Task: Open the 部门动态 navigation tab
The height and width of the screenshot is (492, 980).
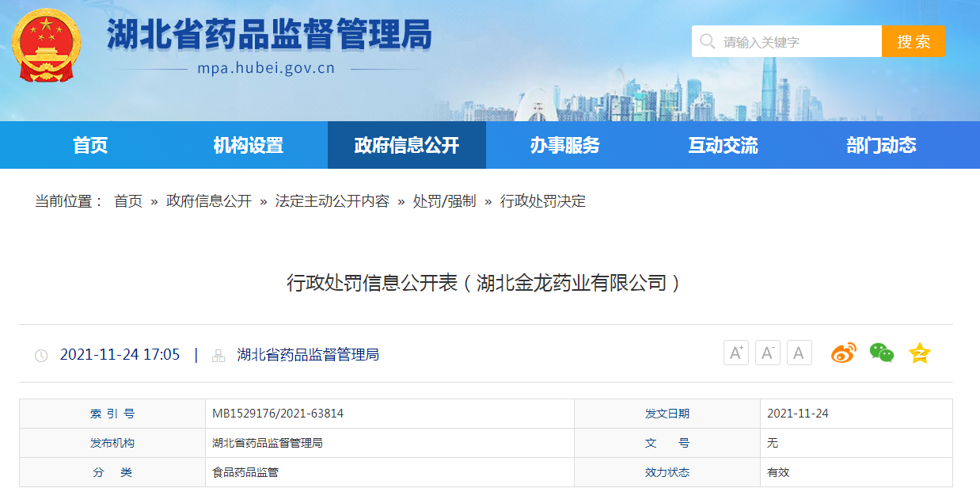Action: (882, 145)
